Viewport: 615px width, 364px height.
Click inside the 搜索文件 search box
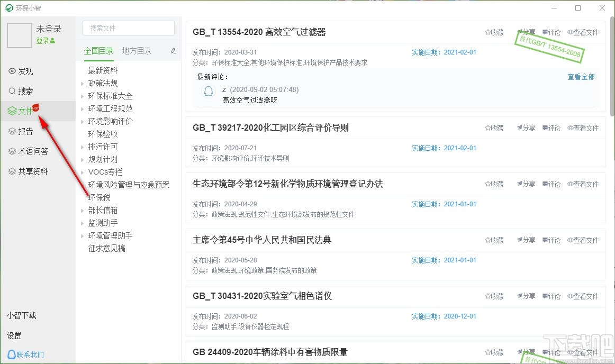pos(127,28)
